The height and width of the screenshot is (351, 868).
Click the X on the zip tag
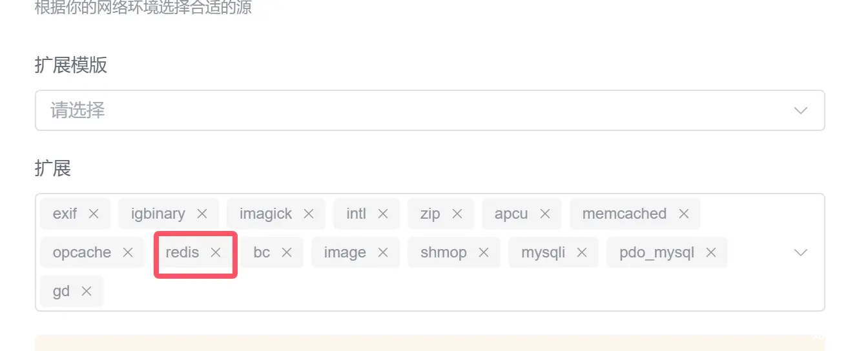point(457,214)
